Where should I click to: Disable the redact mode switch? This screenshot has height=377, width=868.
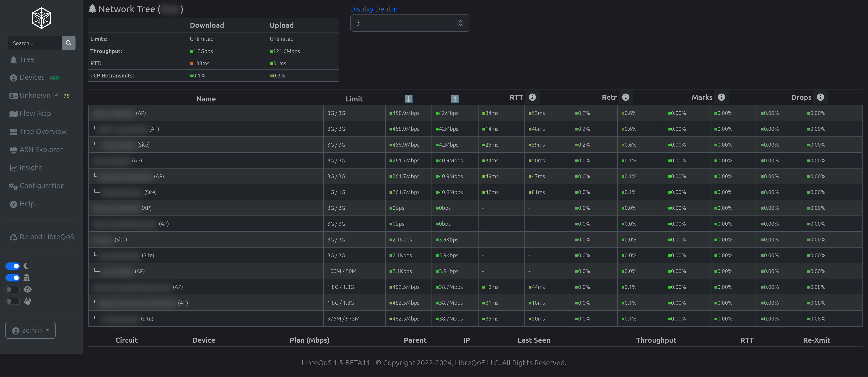coord(12,278)
